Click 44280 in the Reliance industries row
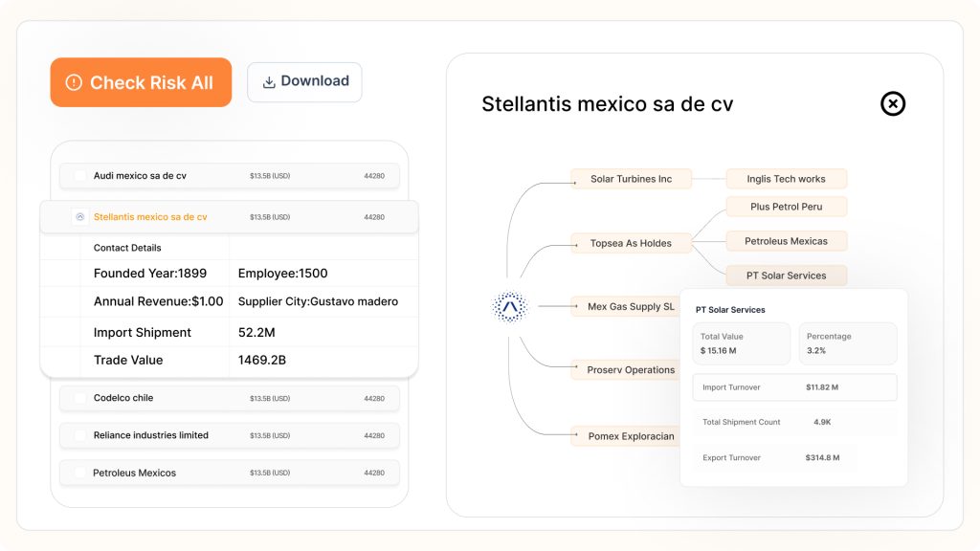The image size is (980, 551). (374, 436)
